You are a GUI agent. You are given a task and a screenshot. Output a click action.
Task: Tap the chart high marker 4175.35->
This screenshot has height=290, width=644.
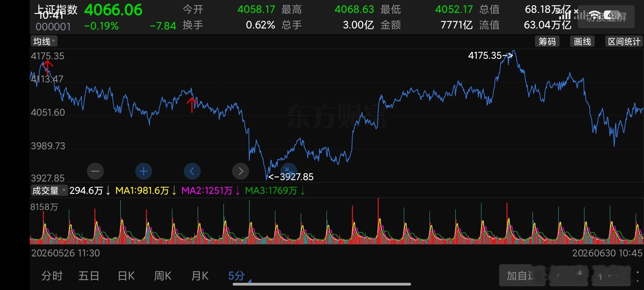click(x=491, y=56)
